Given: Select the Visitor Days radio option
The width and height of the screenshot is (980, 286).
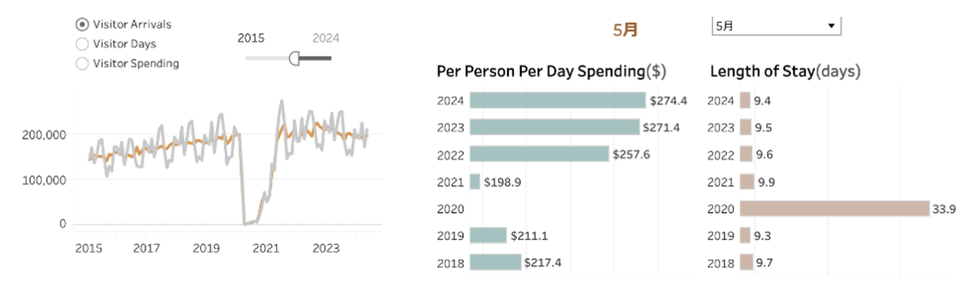Looking at the screenshot, I should (82, 43).
